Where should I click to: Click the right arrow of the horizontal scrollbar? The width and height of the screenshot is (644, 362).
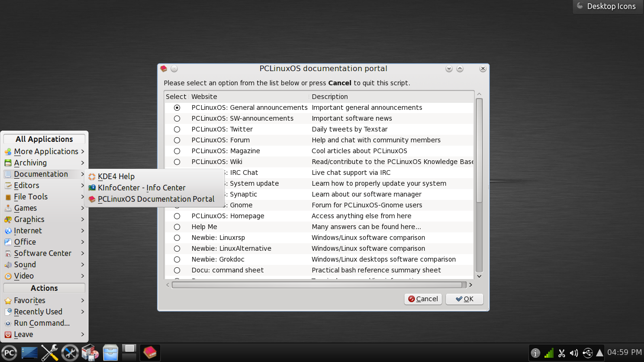coord(470,285)
